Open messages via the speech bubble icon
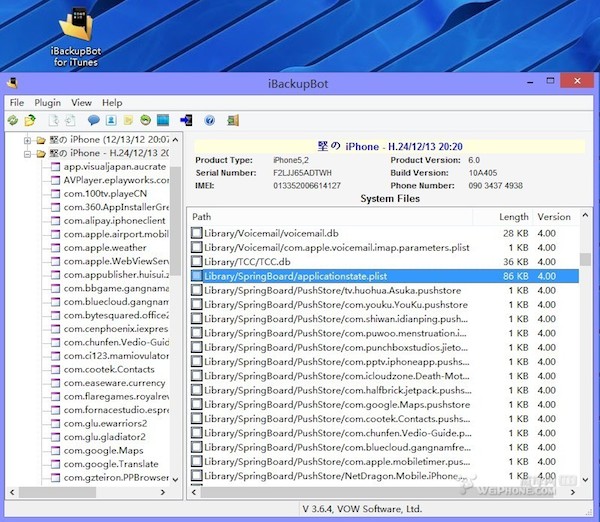Viewport: 600px width, 522px height. [x=93, y=120]
